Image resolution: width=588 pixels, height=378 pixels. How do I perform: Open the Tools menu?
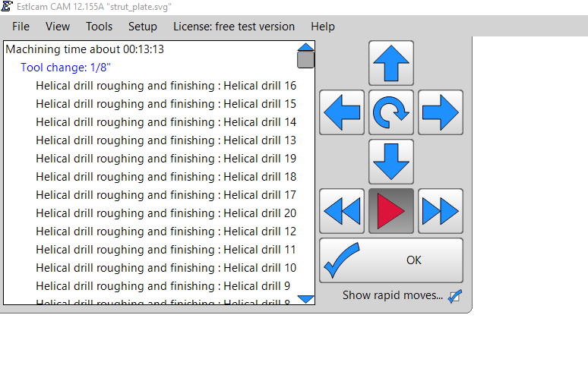coord(99,27)
